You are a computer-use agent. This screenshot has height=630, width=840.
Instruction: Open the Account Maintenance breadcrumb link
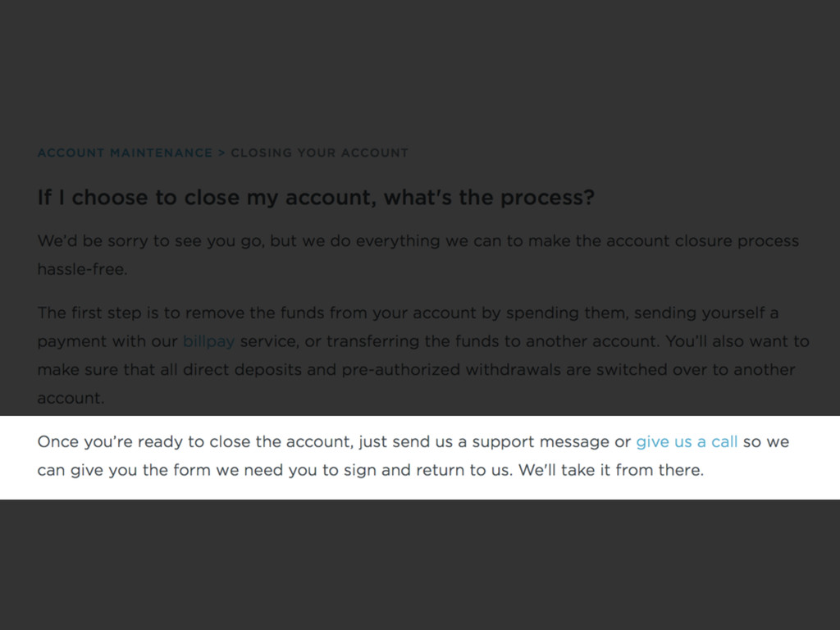click(x=125, y=153)
